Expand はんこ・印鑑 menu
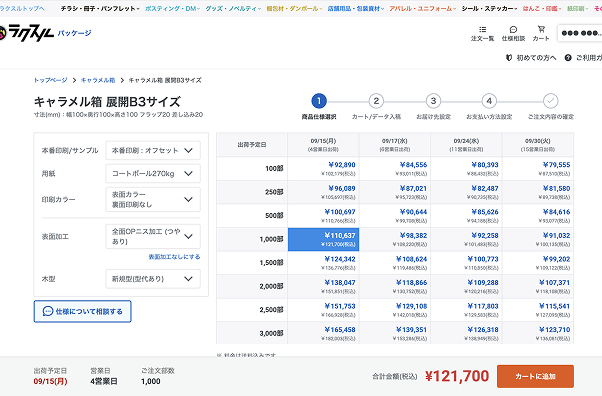602x396 pixels. point(542,8)
